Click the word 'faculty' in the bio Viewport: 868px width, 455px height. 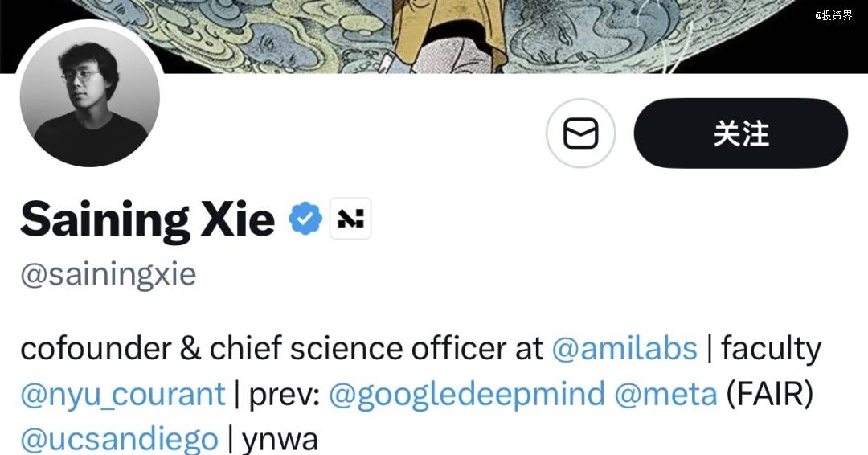771,349
